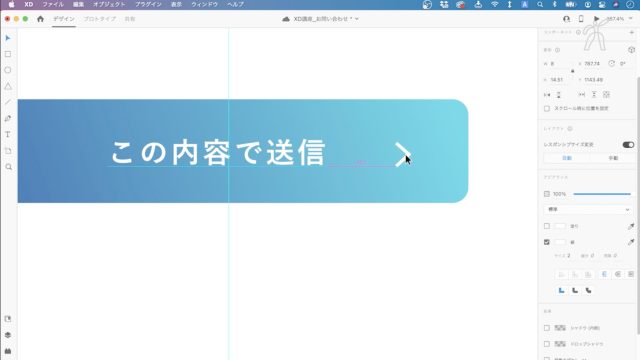The height and width of the screenshot is (360, 640).
Task: Click the border size value field
Action: pos(568,256)
